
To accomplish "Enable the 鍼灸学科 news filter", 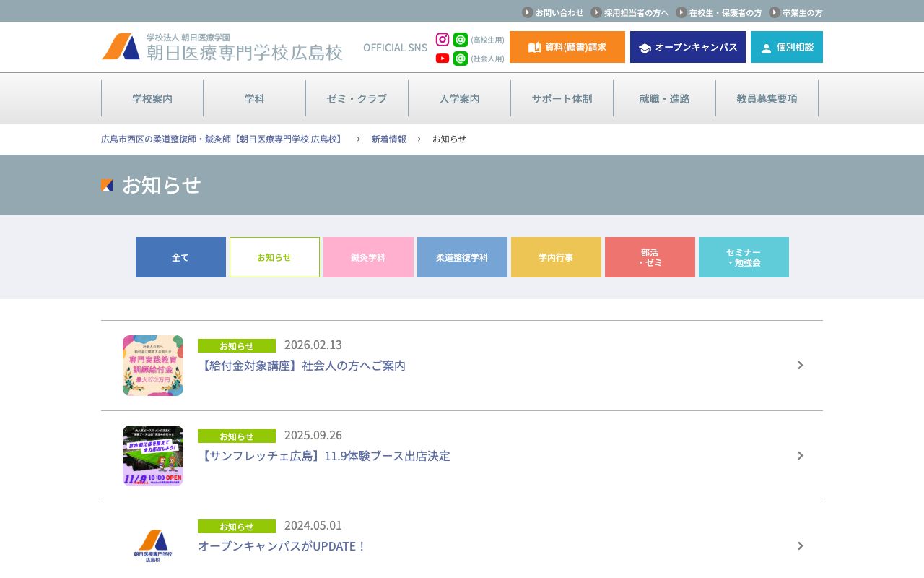I will 368,257.
